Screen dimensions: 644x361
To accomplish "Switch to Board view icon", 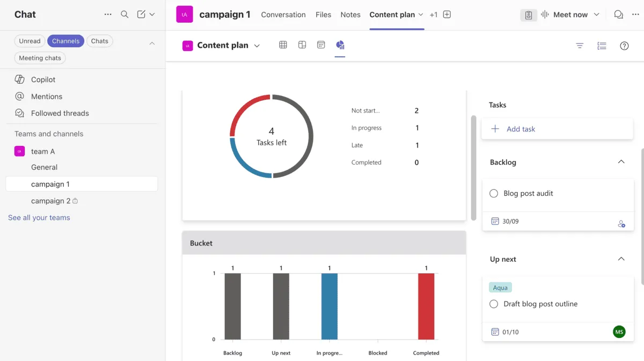I will [302, 45].
